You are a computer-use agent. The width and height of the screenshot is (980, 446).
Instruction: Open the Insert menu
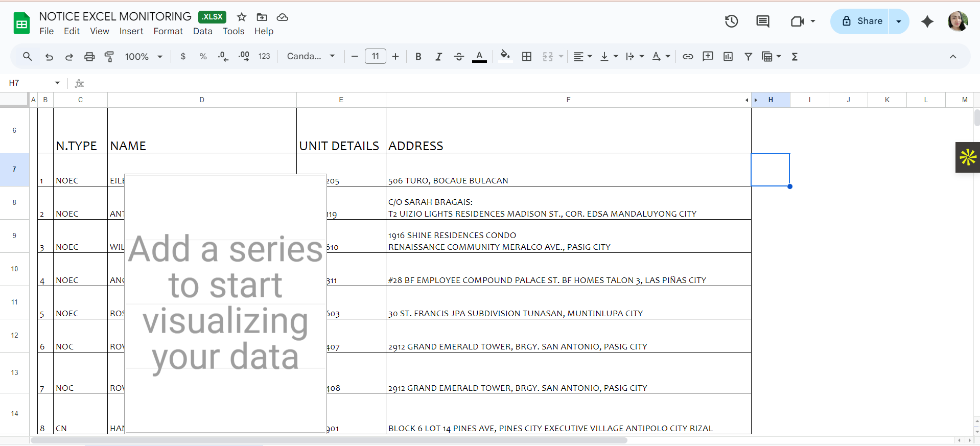pos(131,31)
